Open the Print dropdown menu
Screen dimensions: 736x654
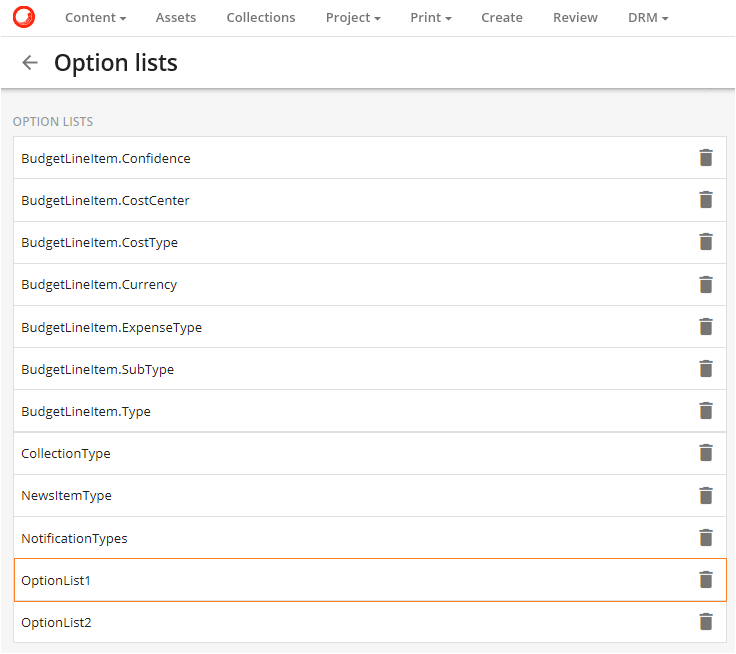click(431, 18)
